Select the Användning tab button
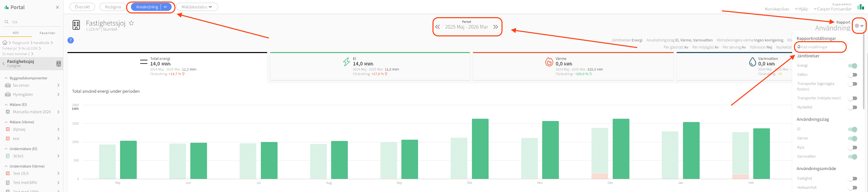This screenshot has height=192, width=868. [x=147, y=7]
